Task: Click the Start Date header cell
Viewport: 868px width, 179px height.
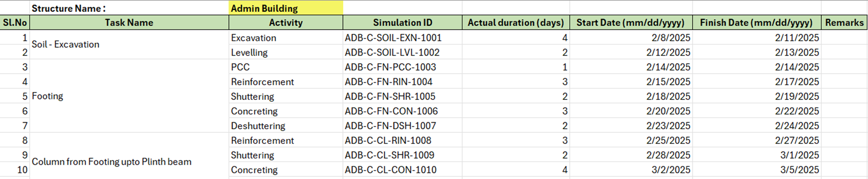Action: click(631, 23)
